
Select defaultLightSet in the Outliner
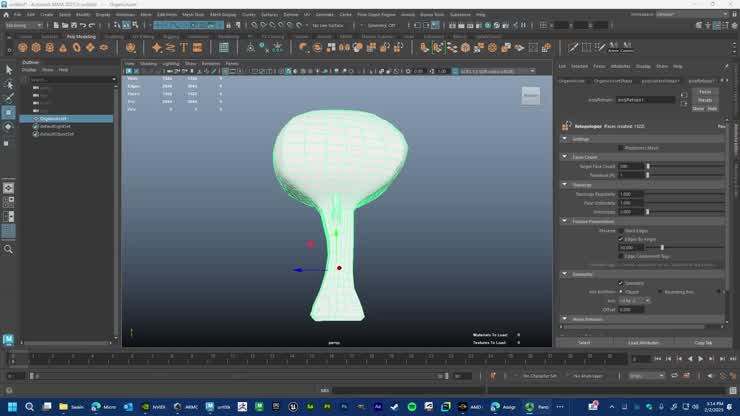click(55, 125)
